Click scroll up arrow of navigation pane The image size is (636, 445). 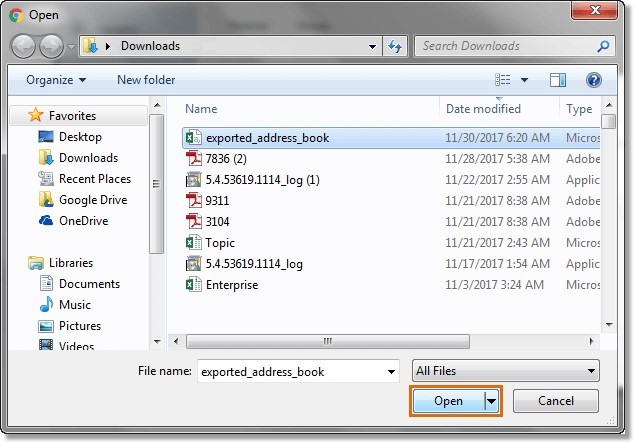pos(157,105)
